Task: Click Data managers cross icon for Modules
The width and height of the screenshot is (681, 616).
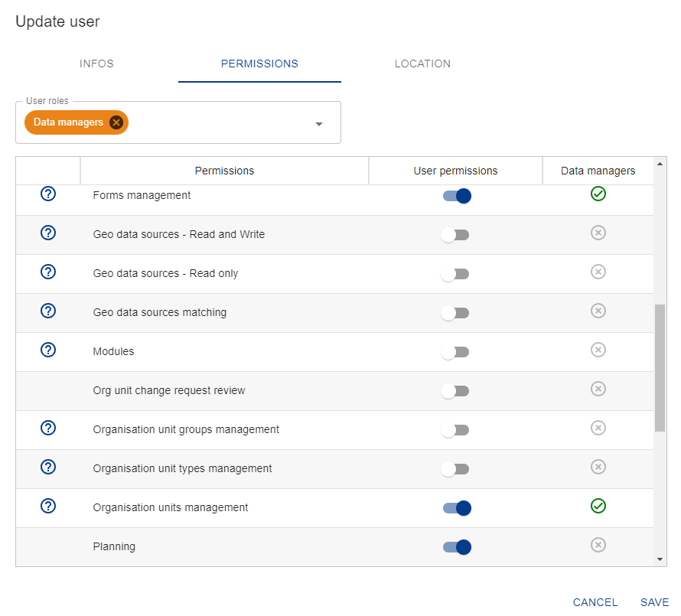Action: pos(598,350)
